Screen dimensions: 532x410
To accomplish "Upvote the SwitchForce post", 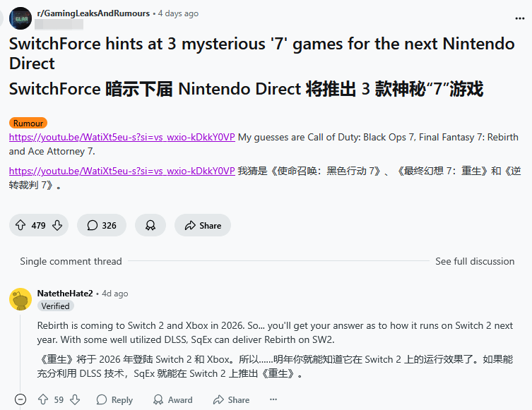I will pyautogui.click(x=21, y=226).
